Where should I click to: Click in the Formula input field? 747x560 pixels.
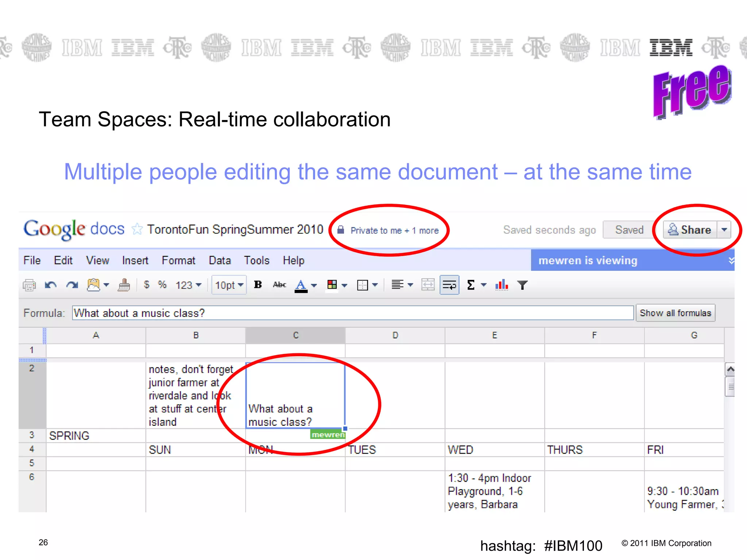pyautogui.click(x=353, y=313)
